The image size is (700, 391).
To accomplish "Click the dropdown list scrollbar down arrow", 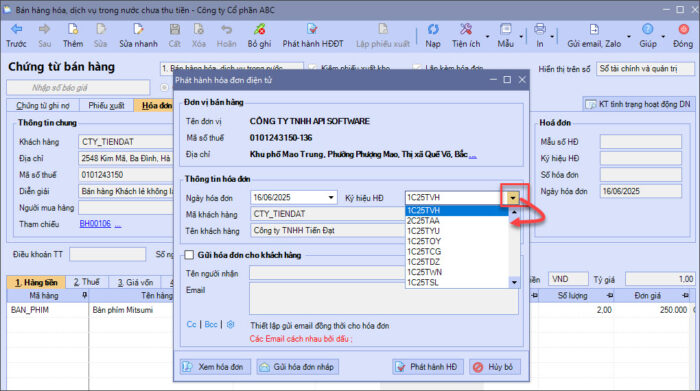I will [514, 283].
